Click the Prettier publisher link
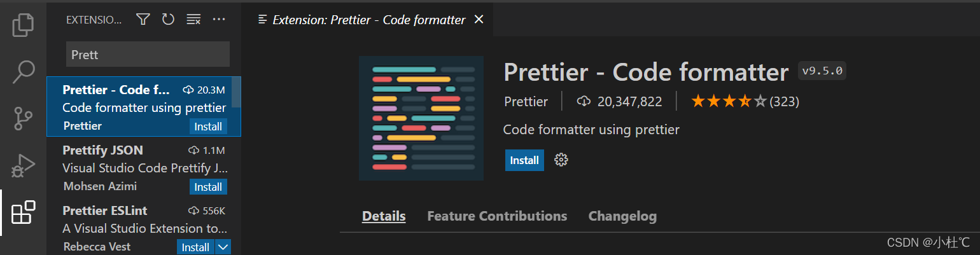 click(x=526, y=101)
